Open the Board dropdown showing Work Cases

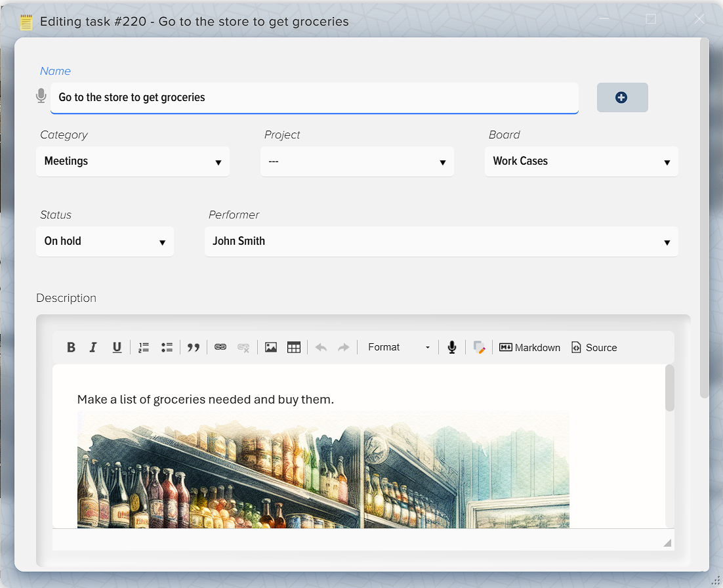581,161
